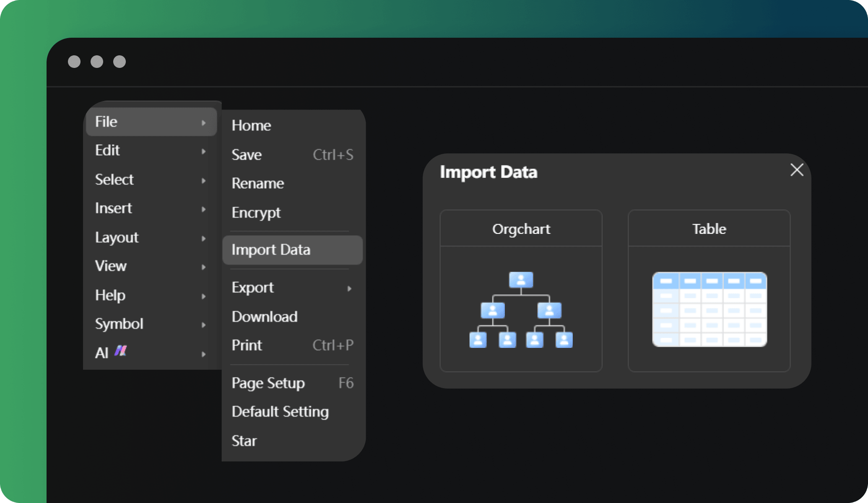This screenshot has height=503, width=868.
Task: Click the Default Setting option
Action: click(281, 411)
